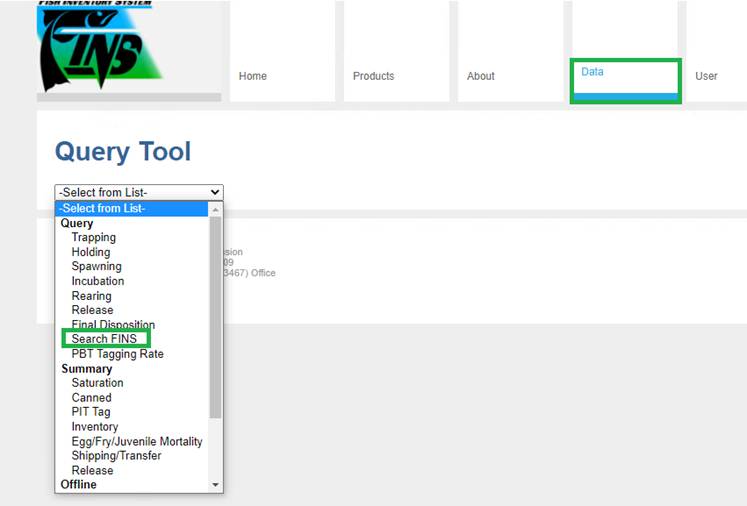
Task: Select PIT Tag summary option
Action: pos(91,412)
